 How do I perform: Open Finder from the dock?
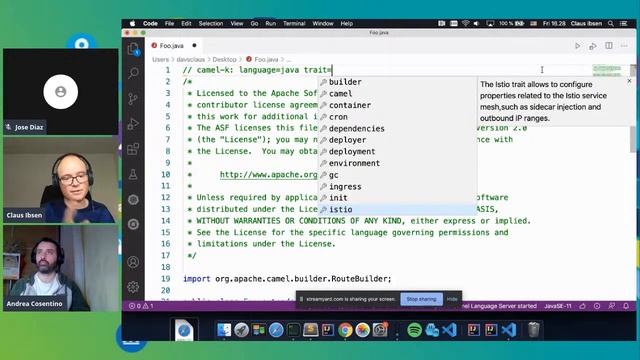224,330
